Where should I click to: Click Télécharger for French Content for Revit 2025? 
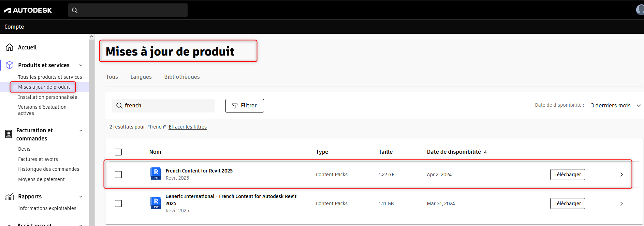(567, 175)
